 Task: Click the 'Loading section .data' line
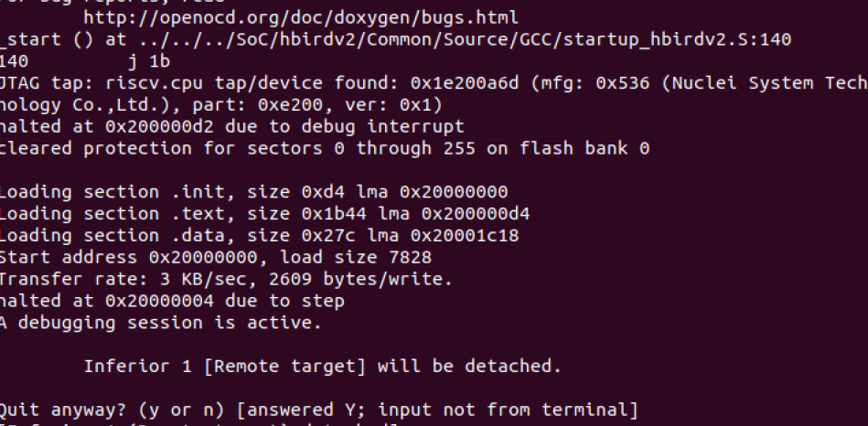pyautogui.click(x=259, y=236)
